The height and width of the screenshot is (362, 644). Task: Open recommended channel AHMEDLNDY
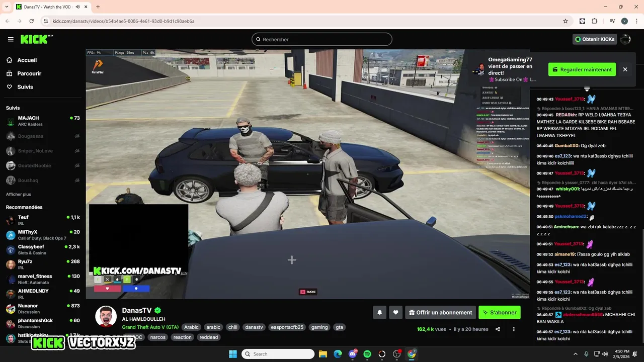click(x=43, y=294)
